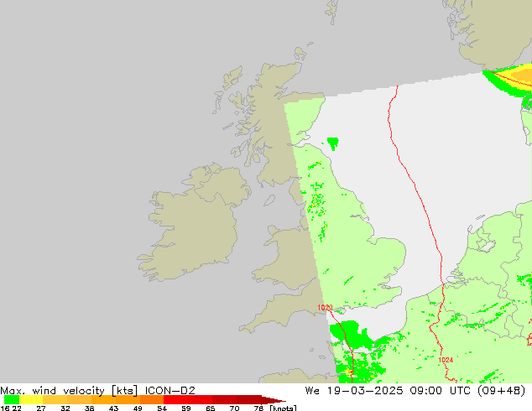Click the '09:00 UTC' time text
This screenshot has height=411, width=532.
click(440, 391)
